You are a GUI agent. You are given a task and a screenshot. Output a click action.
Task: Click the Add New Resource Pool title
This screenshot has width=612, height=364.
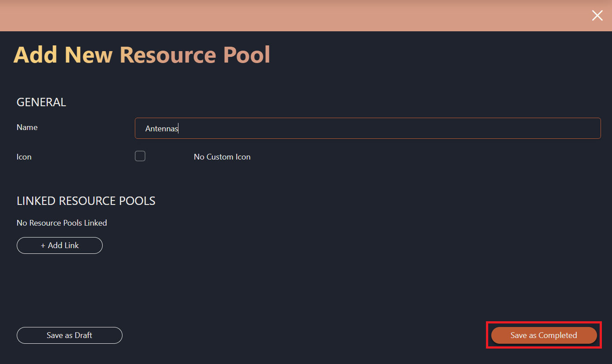pyautogui.click(x=141, y=55)
